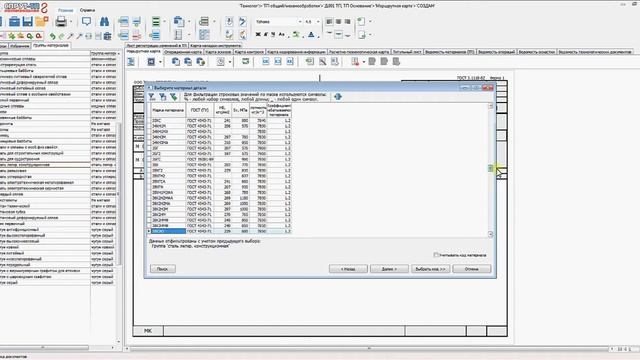The height and width of the screenshot is (360, 640).
Task: Open the speech bubble comment icon
Action: (87, 22)
